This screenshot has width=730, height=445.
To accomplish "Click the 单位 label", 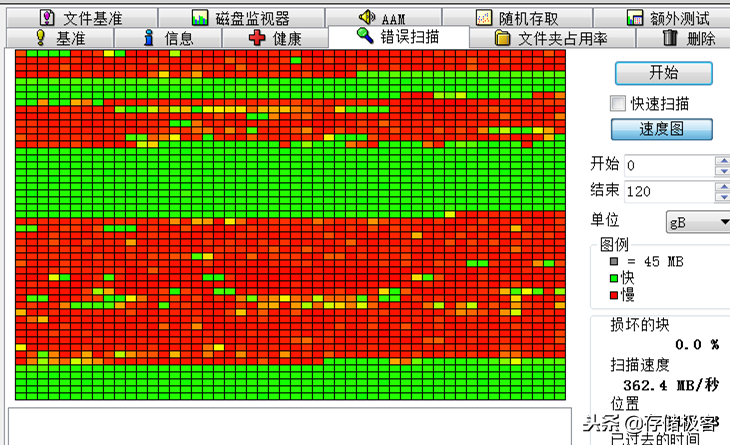I will tap(605, 219).
